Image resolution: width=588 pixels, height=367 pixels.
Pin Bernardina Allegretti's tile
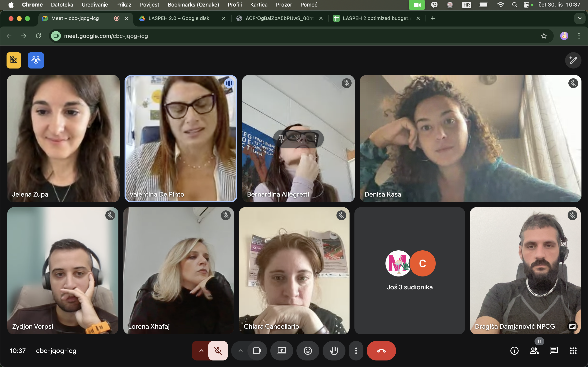pos(281,139)
